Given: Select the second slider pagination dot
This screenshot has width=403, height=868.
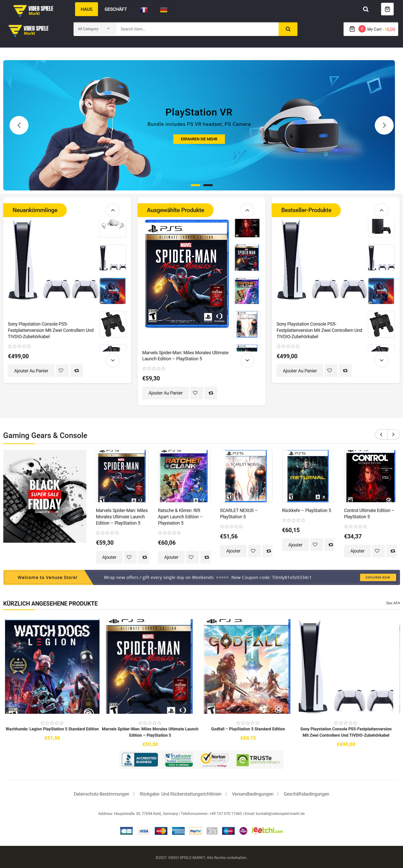Looking at the screenshot, I should click(x=208, y=185).
